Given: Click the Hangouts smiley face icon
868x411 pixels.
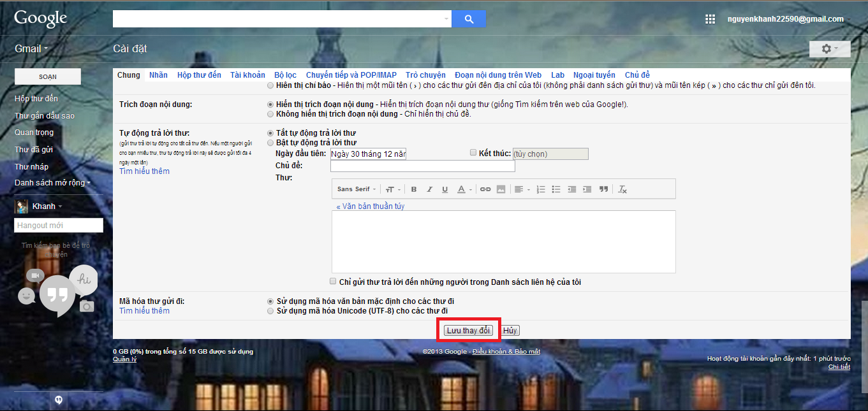Looking at the screenshot, I should (26, 296).
